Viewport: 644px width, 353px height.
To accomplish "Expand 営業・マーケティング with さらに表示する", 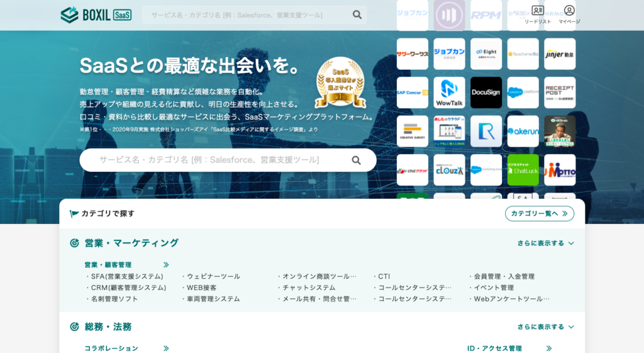I will tap(545, 244).
